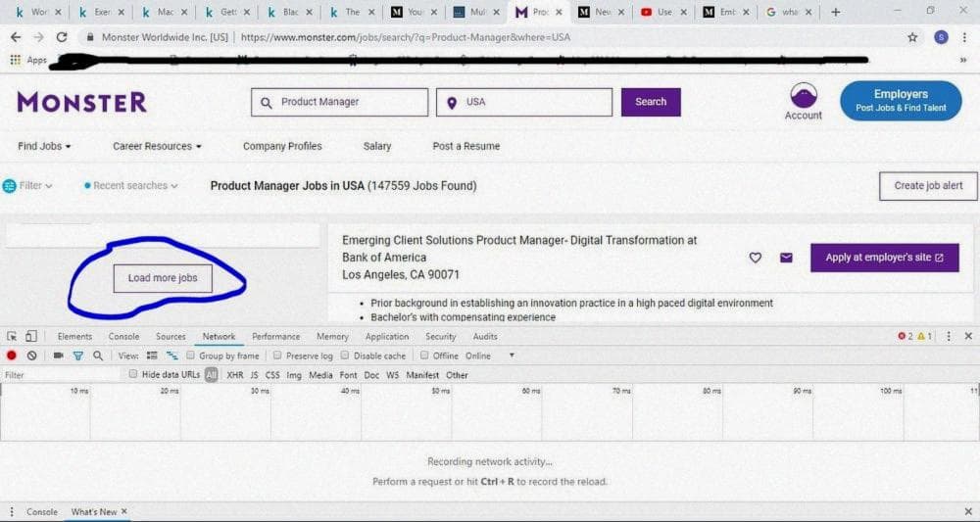The height and width of the screenshot is (522, 980).
Task: Check the Disable cache option
Action: [x=345, y=356]
